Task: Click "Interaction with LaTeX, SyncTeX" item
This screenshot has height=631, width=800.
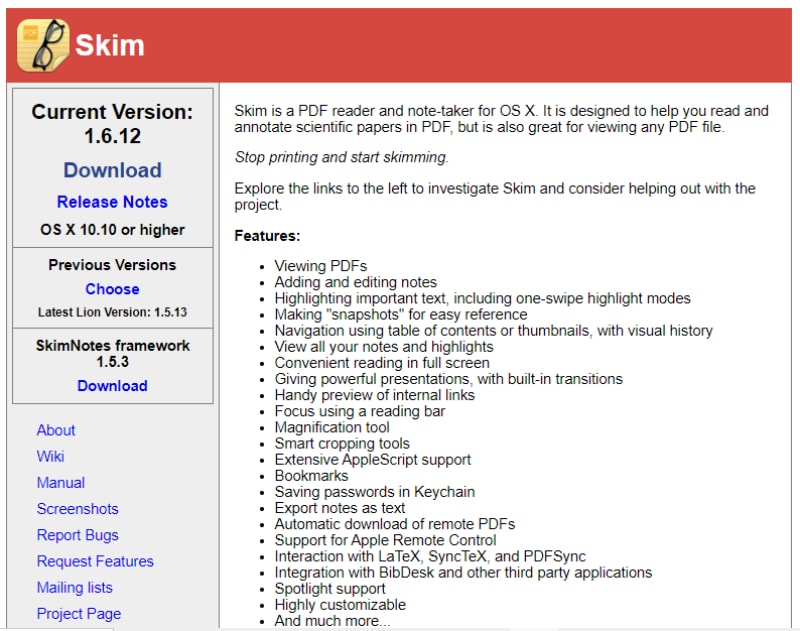Action: 430,556
